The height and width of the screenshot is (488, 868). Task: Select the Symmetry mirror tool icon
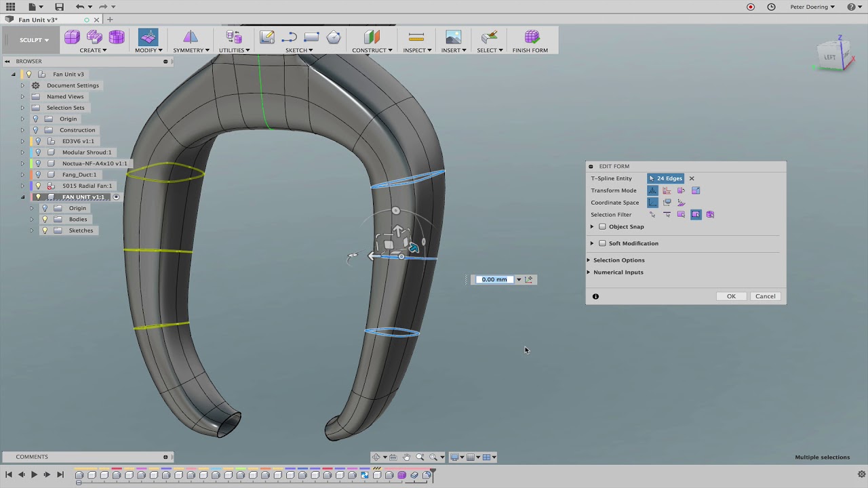(191, 37)
